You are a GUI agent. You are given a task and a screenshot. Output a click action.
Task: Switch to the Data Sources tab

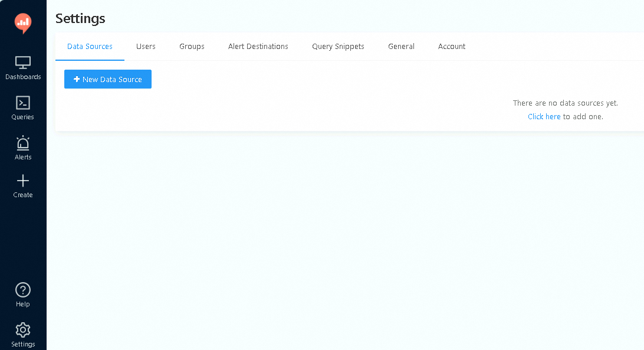[x=90, y=47]
